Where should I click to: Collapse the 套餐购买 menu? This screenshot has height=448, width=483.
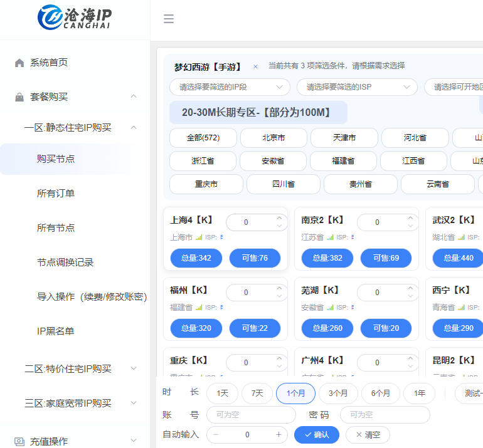[x=134, y=96]
